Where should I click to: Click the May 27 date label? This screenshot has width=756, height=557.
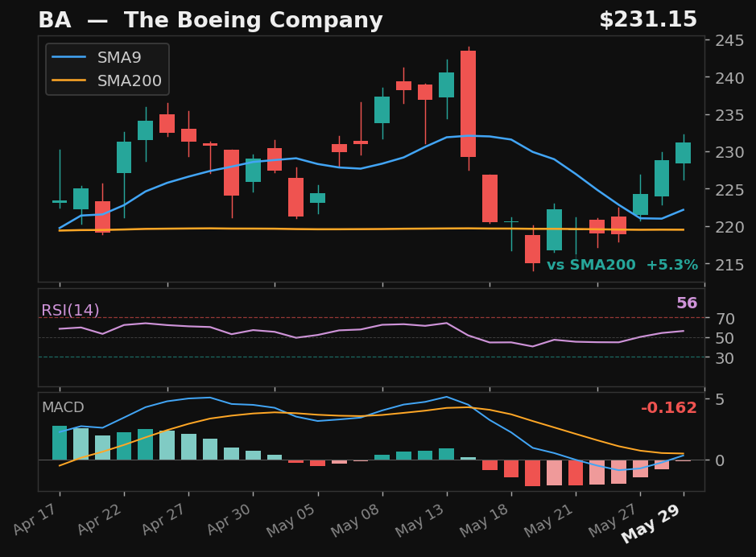tap(613, 521)
